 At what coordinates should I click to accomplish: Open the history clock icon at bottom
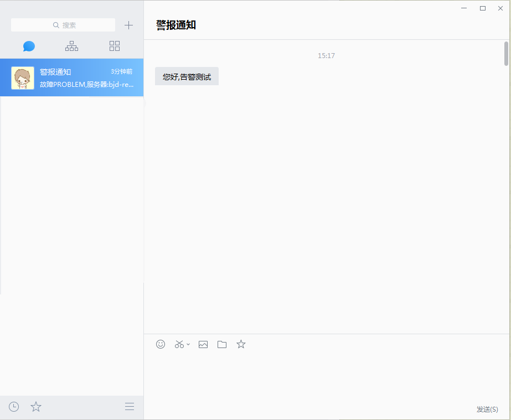point(14,407)
